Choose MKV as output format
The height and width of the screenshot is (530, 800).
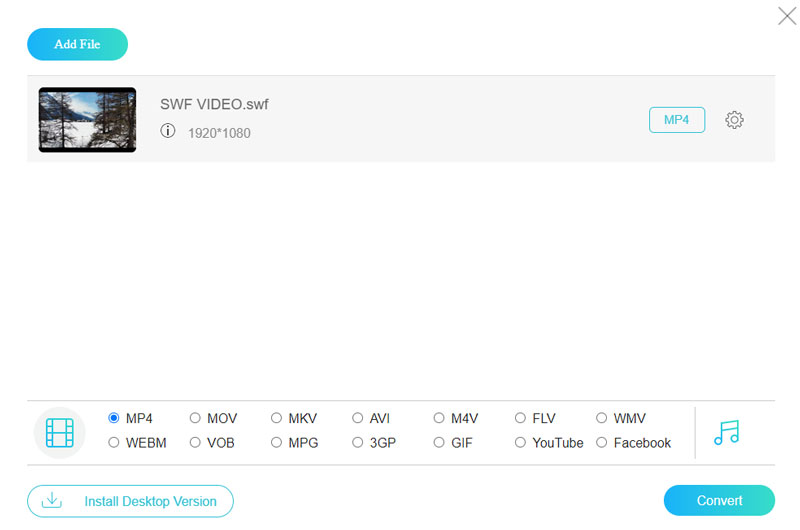[x=277, y=418]
